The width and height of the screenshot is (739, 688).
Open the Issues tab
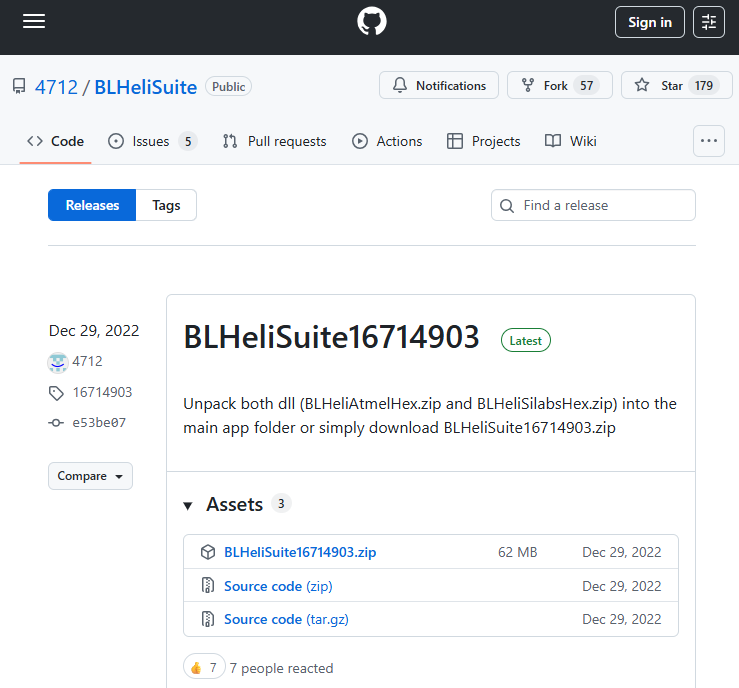[x=152, y=141]
